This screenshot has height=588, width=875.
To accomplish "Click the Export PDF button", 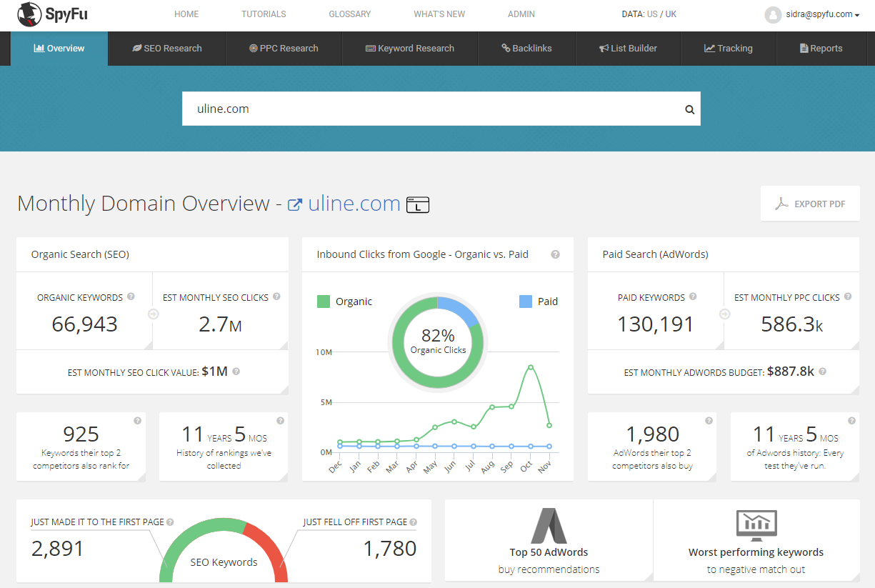I will click(x=810, y=204).
